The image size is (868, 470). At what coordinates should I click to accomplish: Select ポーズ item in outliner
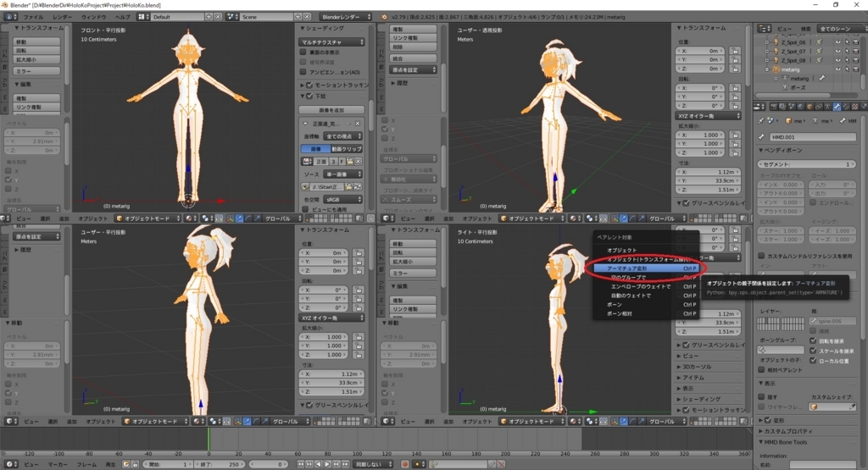click(798, 87)
